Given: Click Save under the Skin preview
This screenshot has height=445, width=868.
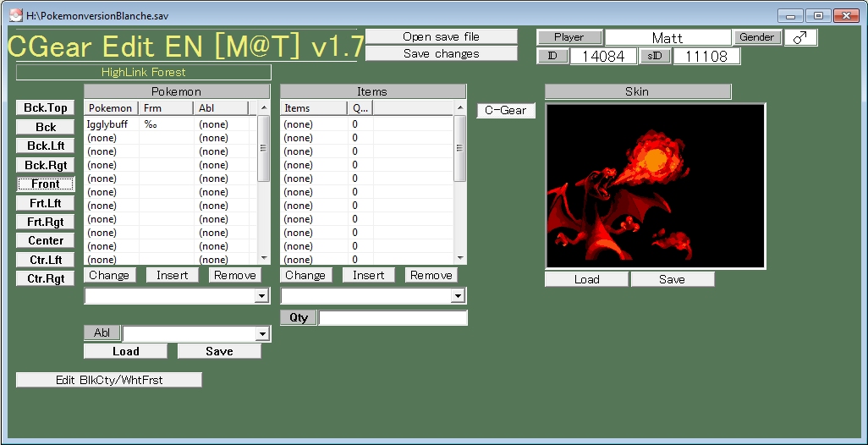Looking at the screenshot, I should pos(672,279).
